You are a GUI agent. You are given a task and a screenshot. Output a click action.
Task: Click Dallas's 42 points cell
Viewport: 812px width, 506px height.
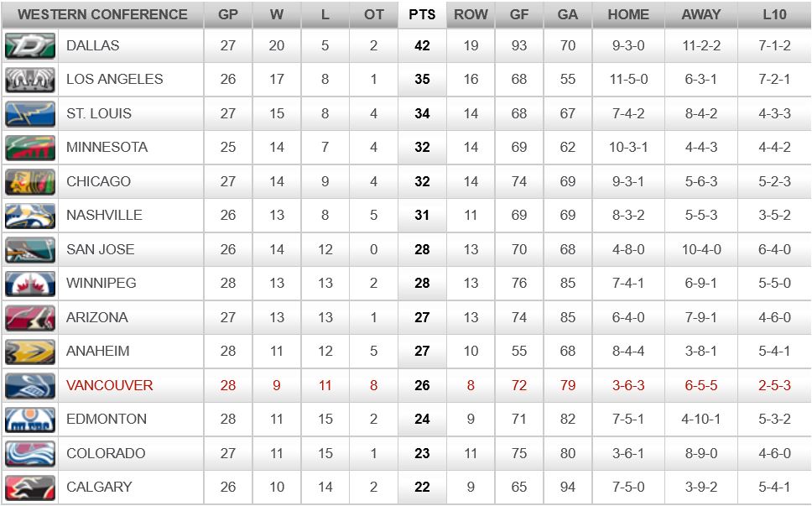point(422,45)
